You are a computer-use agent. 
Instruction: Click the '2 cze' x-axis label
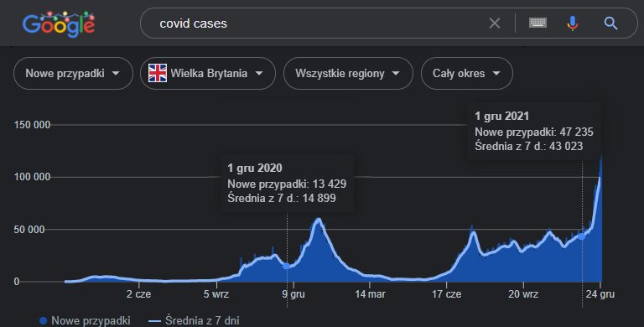tap(138, 294)
